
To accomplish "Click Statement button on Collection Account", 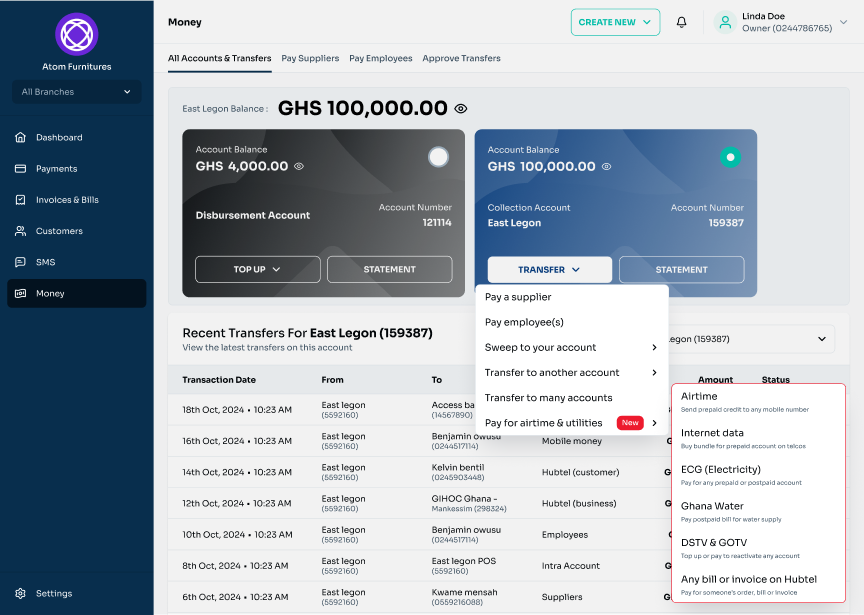I will pos(681,269).
